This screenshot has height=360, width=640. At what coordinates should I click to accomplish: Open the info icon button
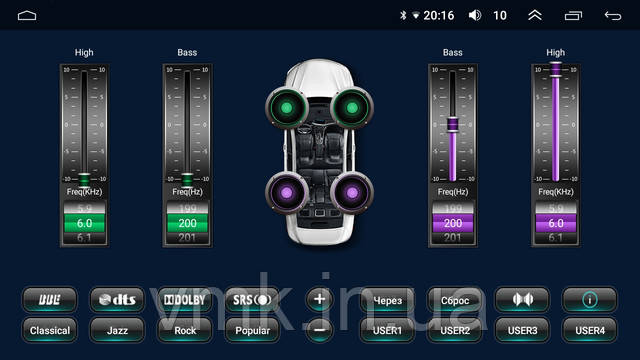click(590, 300)
